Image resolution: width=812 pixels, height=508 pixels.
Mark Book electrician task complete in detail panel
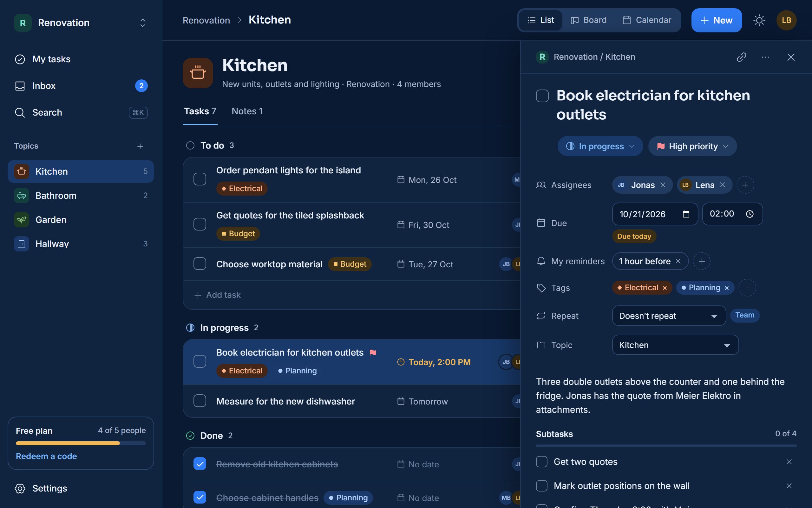[542, 96]
